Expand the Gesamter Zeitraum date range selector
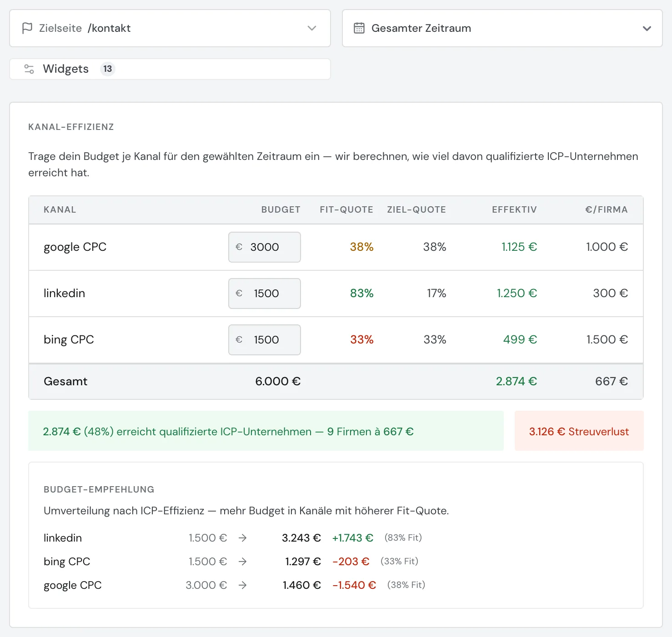Image resolution: width=672 pixels, height=637 pixels. coord(502,28)
